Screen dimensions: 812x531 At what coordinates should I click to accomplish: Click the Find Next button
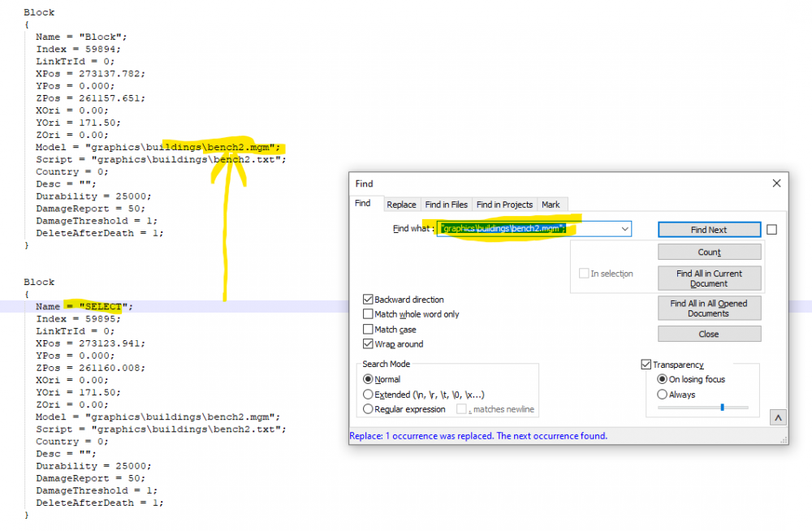[709, 230]
